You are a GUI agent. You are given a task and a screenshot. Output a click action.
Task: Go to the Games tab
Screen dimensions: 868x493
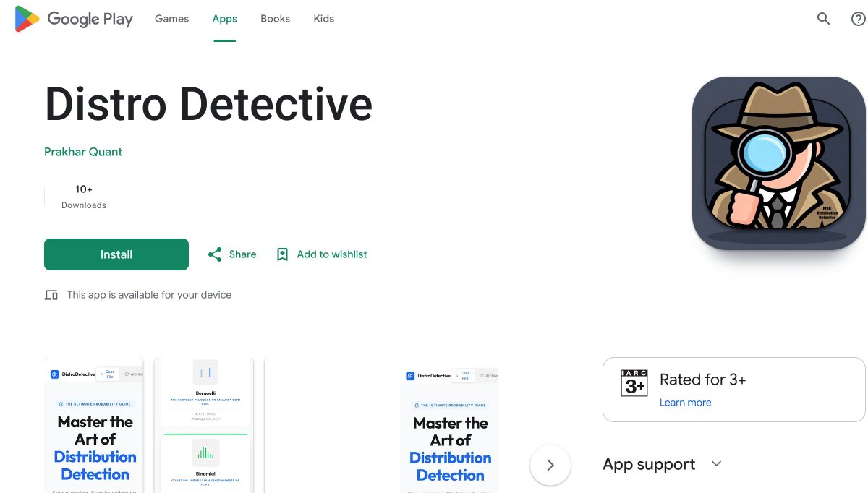click(172, 19)
